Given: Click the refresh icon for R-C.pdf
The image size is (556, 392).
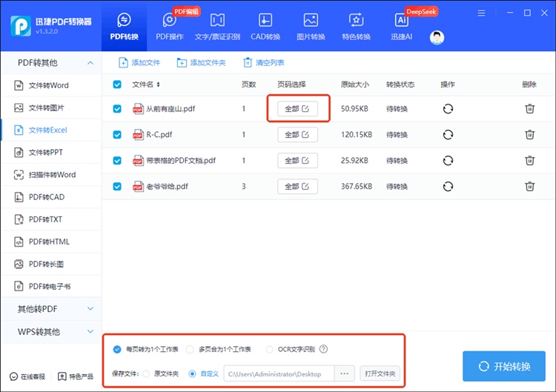Looking at the screenshot, I should point(448,135).
